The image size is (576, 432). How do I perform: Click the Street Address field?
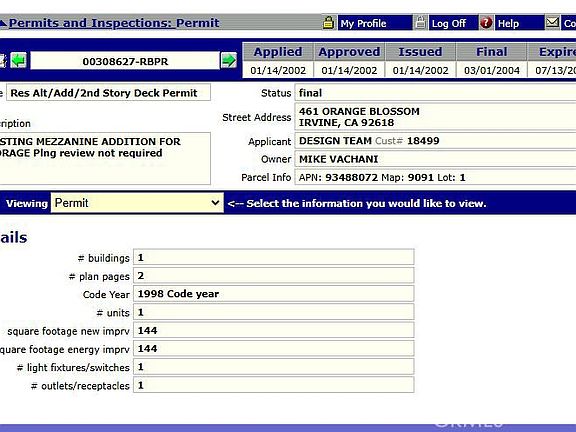(x=436, y=117)
